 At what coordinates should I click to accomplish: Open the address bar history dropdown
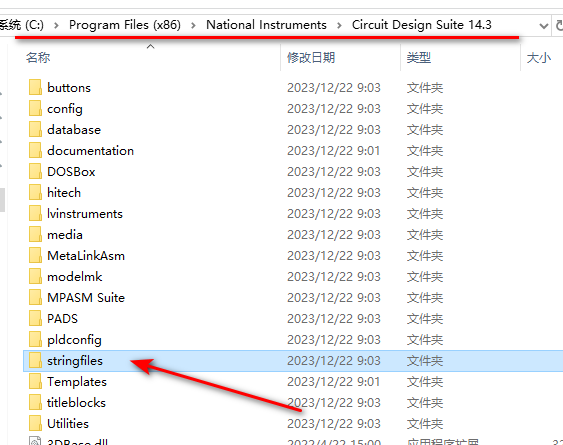(x=544, y=26)
